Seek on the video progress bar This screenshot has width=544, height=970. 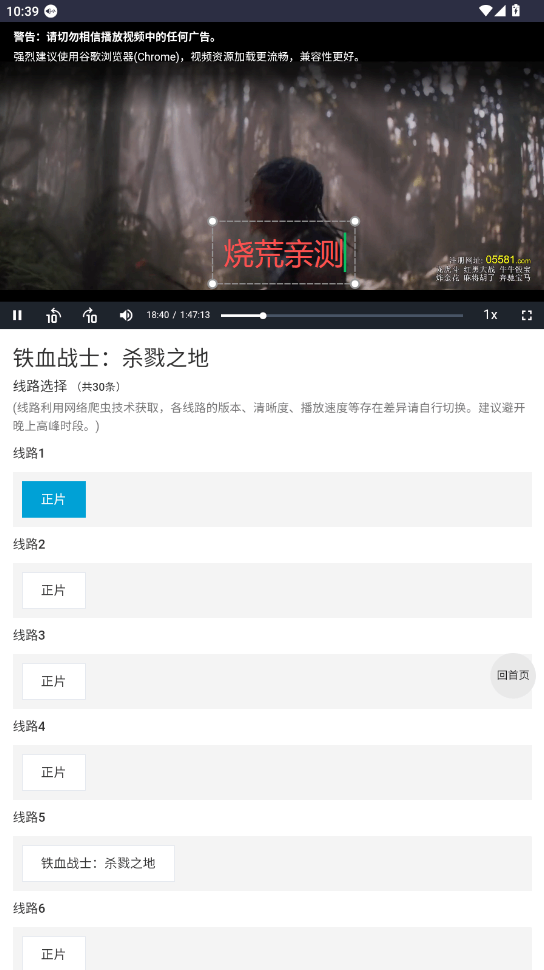coord(342,315)
